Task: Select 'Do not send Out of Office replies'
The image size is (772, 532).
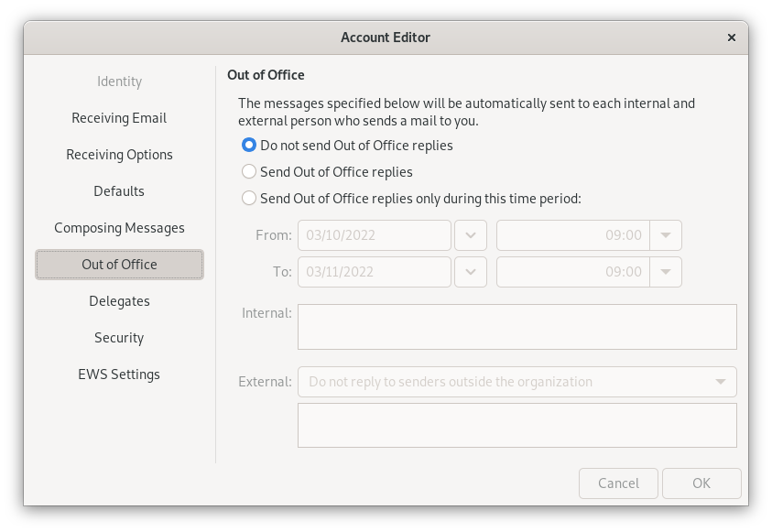Action: 248,145
